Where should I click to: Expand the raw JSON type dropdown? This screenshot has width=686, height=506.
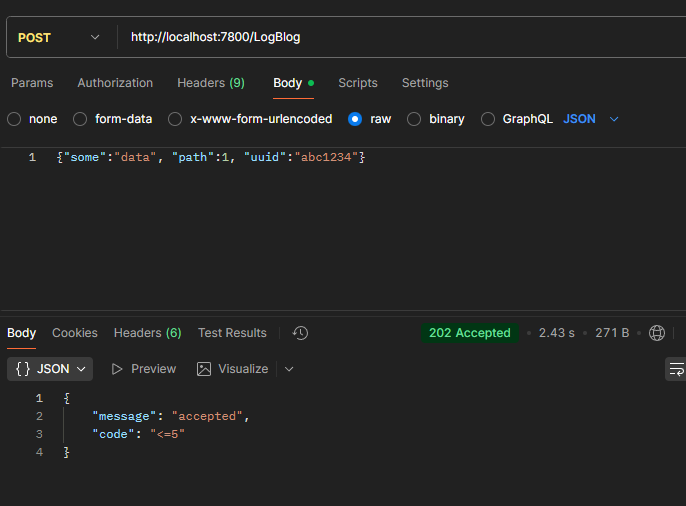click(591, 119)
